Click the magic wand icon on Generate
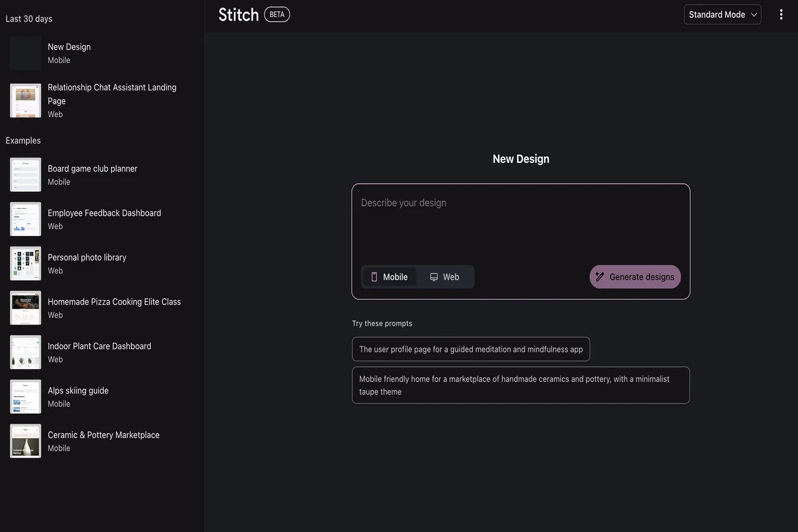The image size is (798, 532). coord(600,277)
